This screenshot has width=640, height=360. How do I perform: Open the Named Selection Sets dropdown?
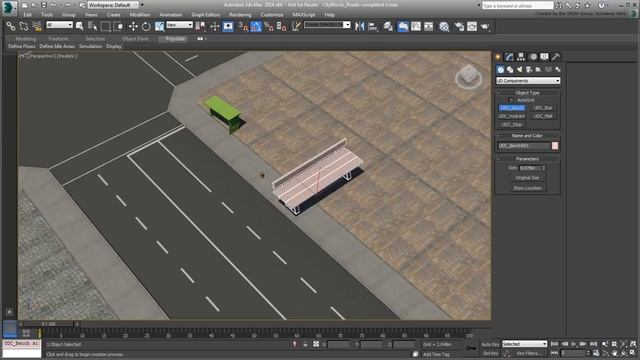coord(327,25)
